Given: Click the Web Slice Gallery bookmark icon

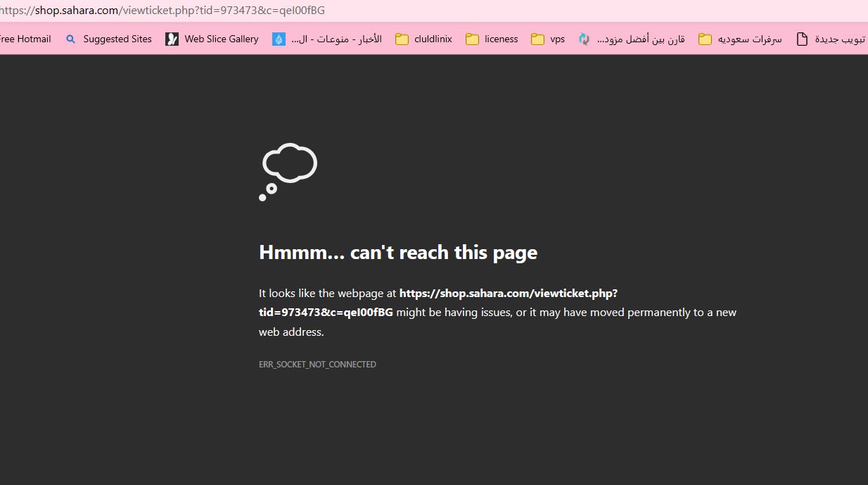Looking at the screenshot, I should (x=172, y=39).
